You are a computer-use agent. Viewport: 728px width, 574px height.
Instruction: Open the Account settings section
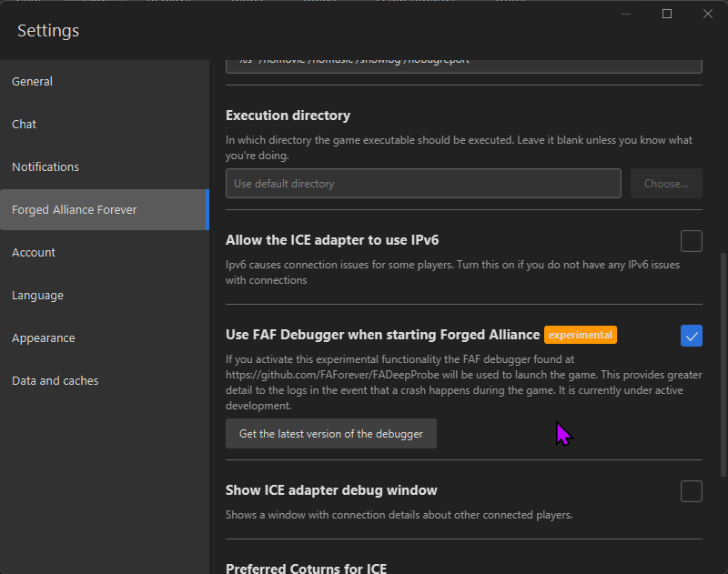pos(105,252)
